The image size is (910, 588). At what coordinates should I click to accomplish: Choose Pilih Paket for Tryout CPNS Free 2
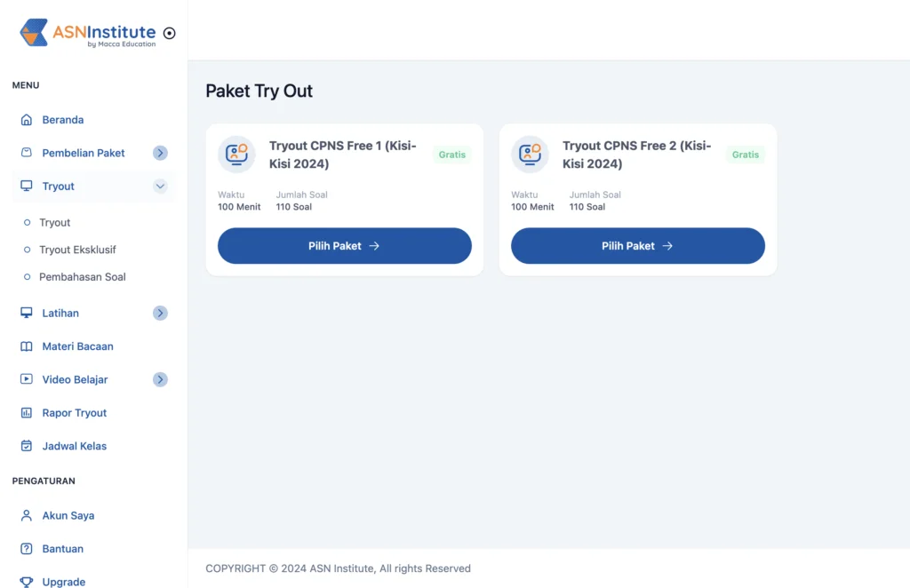click(638, 246)
